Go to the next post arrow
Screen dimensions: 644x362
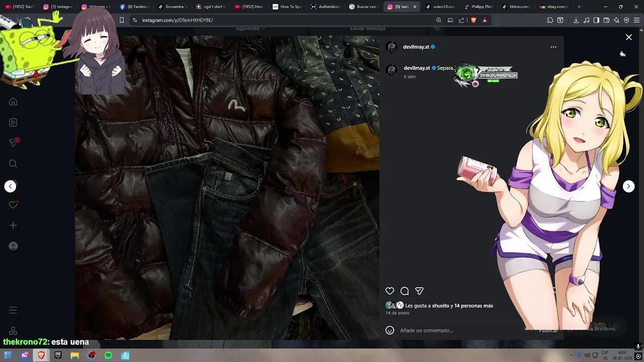click(x=629, y=187)
